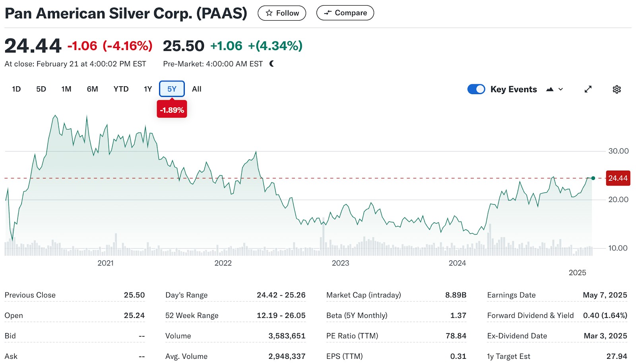Follow Pan American Silver Corp. stock
636x364 pixels.
(282, 13)
